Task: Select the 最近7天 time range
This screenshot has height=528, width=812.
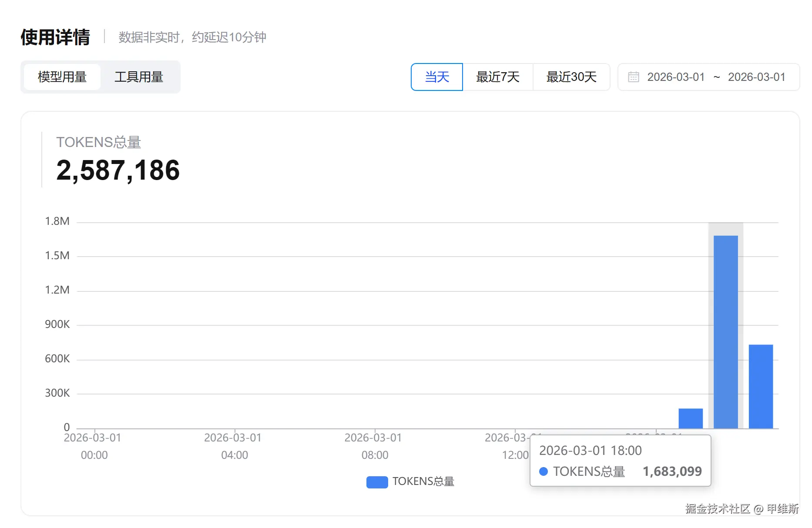Action: tap(498, 77)
